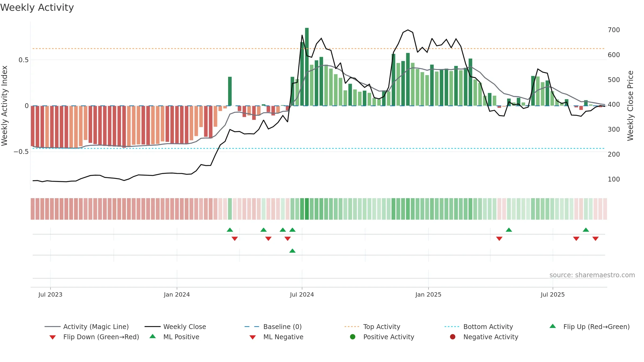Screen dimensions: 644x362
Task: Click the 200 price axis tick
Action: click(x=614, y=154)
